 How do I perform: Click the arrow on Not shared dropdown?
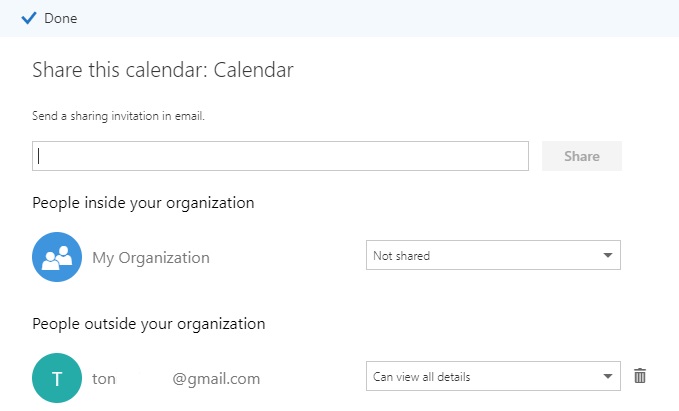pyautogui.click(x=608, y=256)
